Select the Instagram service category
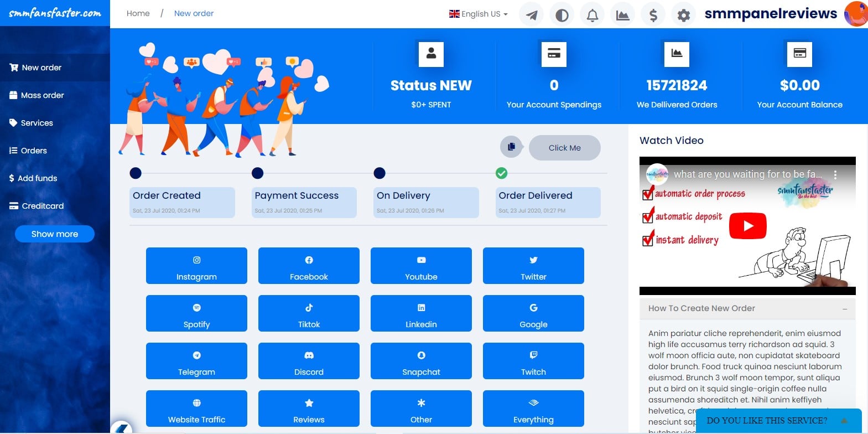 point(196,266)
